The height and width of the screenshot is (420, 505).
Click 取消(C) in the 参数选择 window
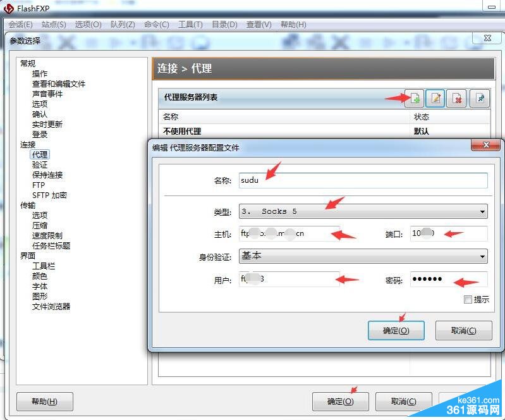click(403, 401)
